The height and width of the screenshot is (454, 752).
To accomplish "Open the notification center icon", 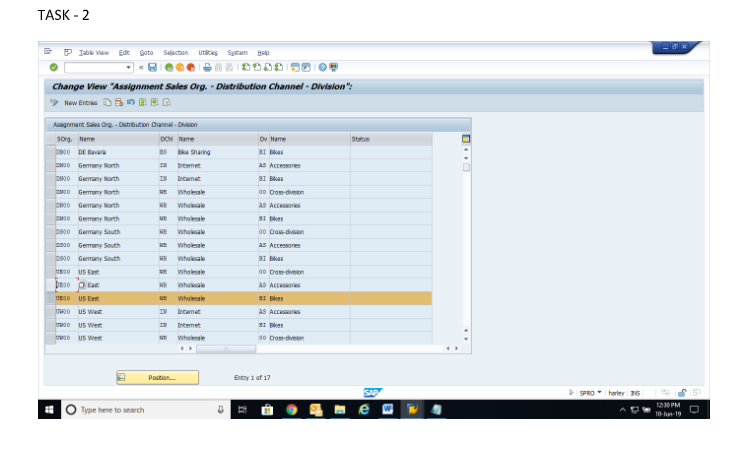I will [x=694, y=410].
